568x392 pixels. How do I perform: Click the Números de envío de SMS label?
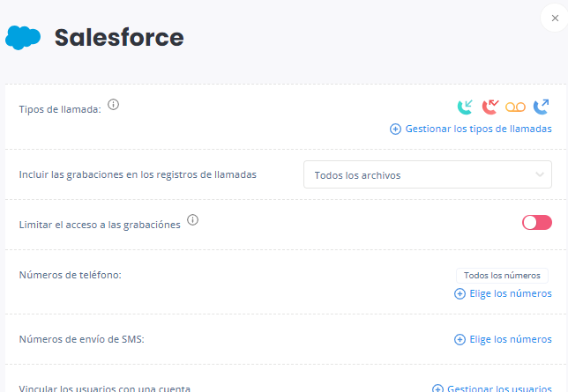click(x=81, y=339)
